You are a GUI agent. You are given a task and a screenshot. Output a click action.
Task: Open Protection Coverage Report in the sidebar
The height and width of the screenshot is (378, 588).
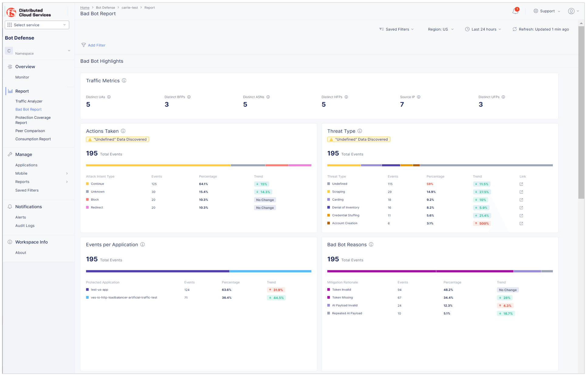(x=33, y=120)
